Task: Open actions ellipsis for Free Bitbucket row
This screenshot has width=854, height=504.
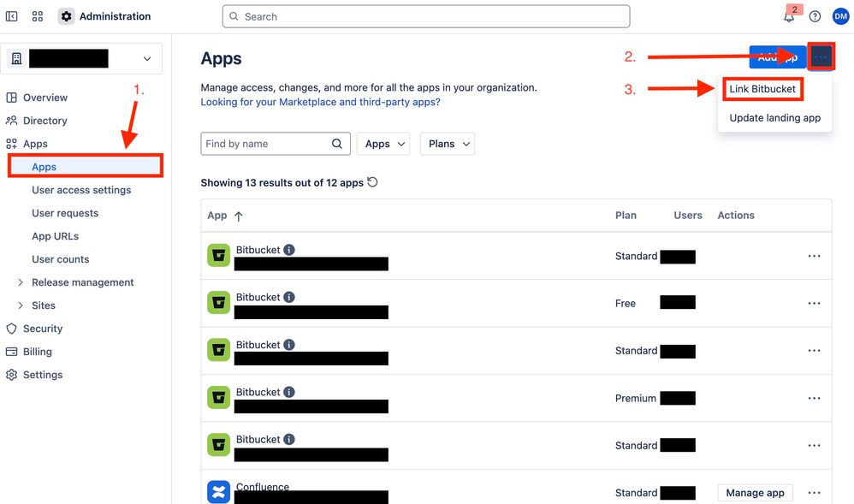Action: pos(815,304)
